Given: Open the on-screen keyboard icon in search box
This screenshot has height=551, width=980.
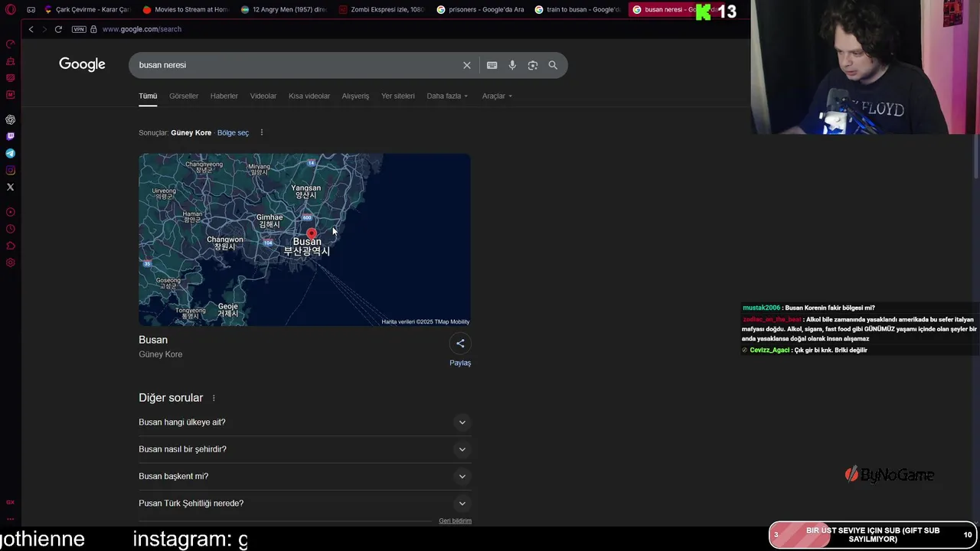Looking at the screenshot, I should click(x=492, y=65).
